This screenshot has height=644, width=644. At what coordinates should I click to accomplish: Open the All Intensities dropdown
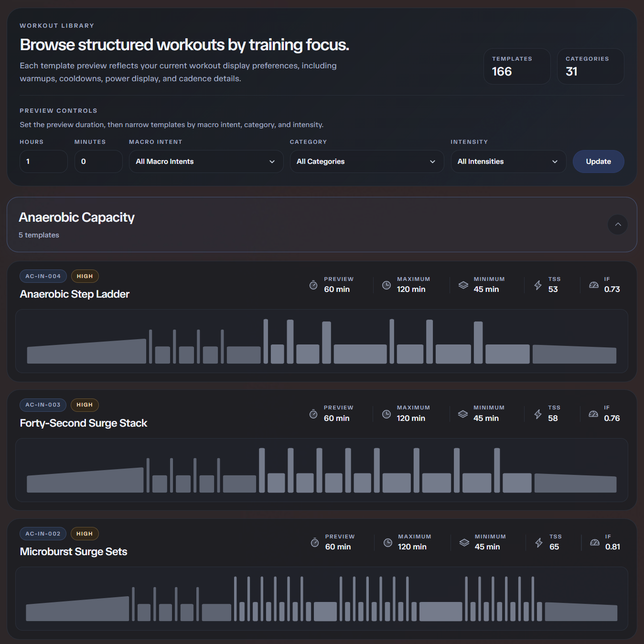coord(508,161)
